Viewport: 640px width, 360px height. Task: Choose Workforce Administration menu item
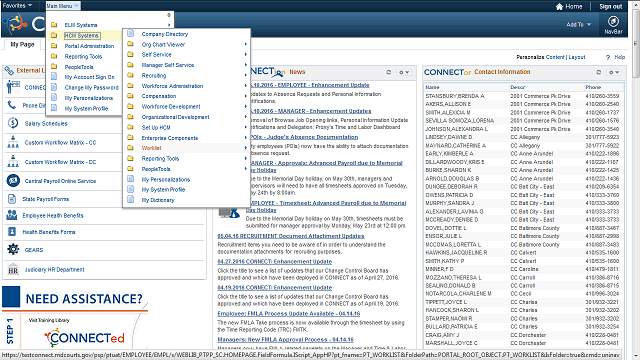pos(172,86)
